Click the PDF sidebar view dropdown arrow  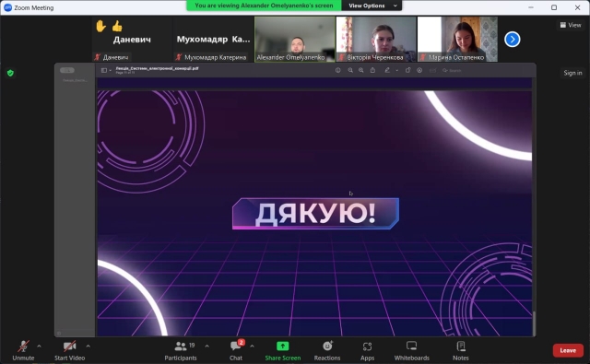coord(111,71)
